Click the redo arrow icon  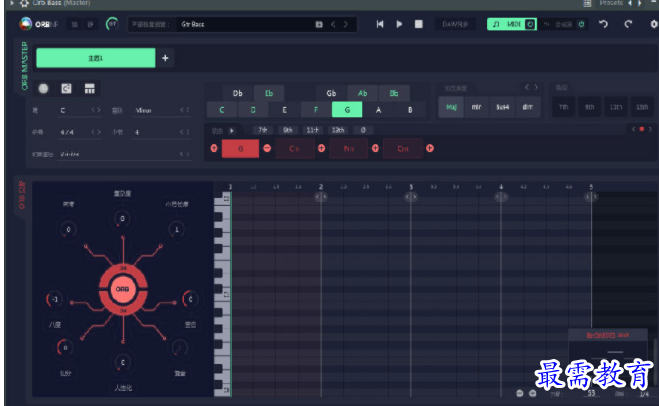[x=628, y=24]
